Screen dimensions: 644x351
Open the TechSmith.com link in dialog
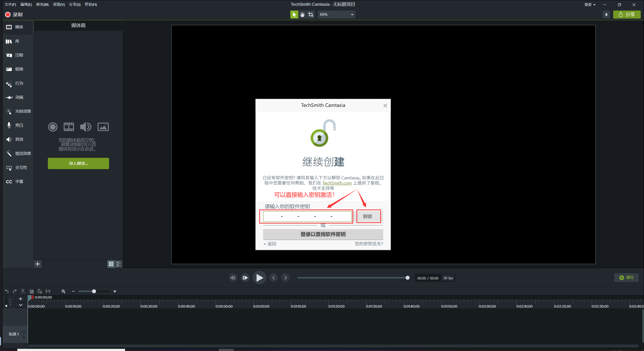[337, 183]
